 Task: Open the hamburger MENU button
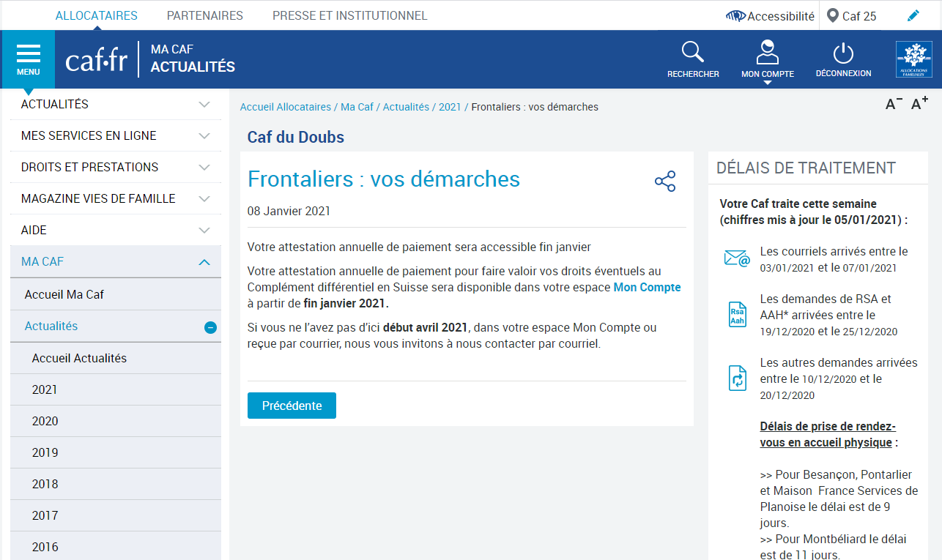click(x=28, y=59)
